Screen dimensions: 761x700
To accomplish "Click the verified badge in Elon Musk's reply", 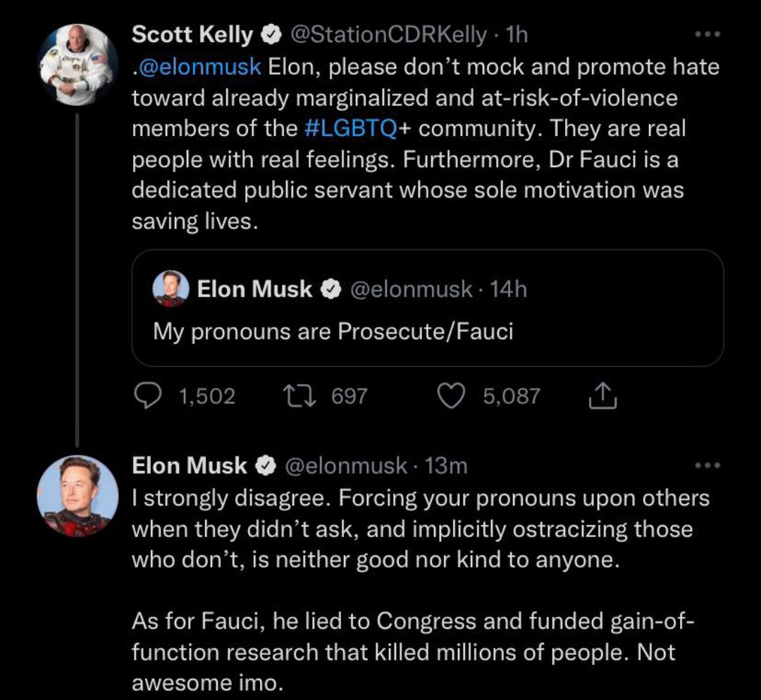I will [264, 465].
